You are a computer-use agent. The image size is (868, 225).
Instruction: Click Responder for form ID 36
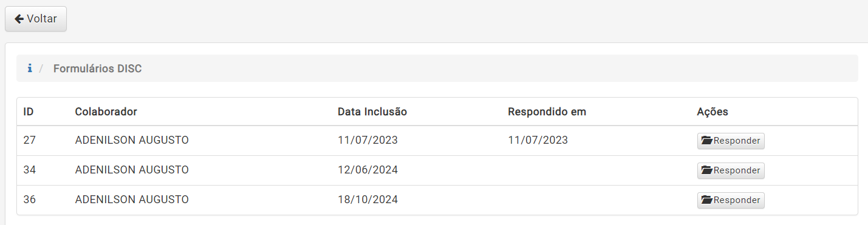[x=731, y=200]
